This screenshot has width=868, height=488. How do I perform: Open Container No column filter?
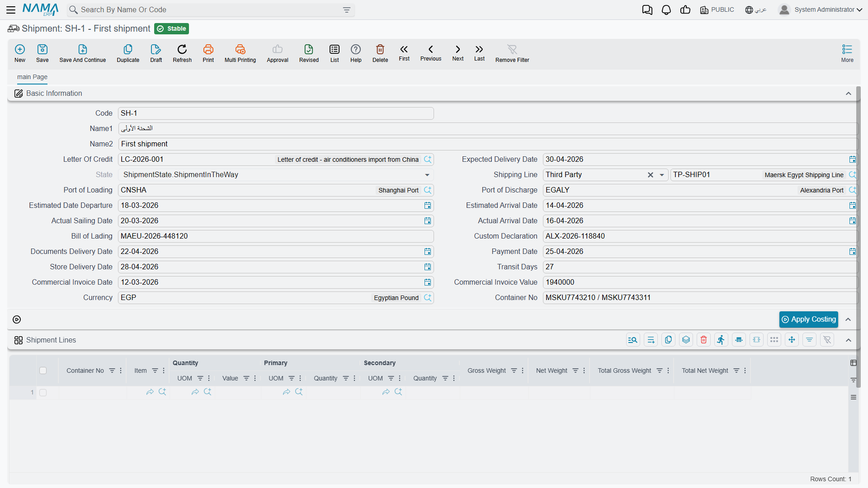[x=112, y=371]
